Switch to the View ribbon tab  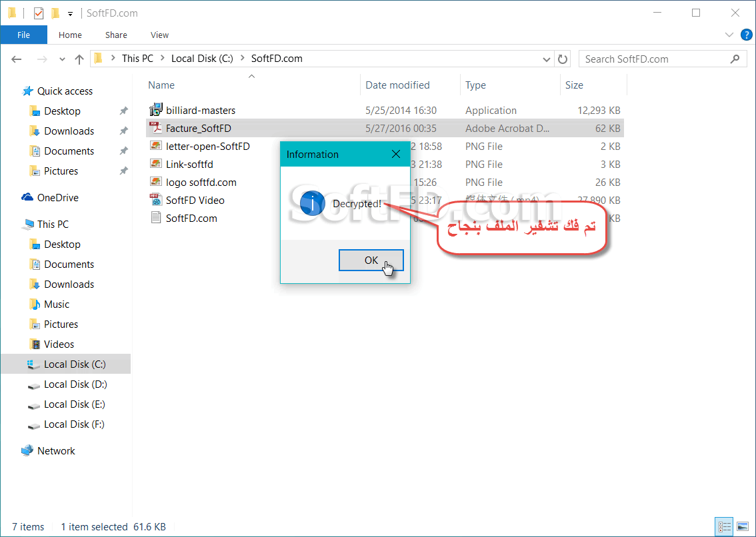point(159,35)
